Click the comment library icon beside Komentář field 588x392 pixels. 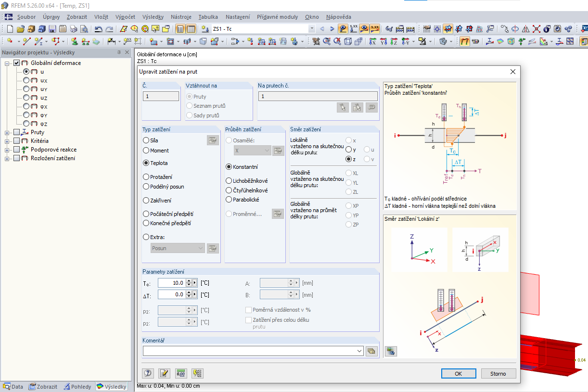pyautogui.click(x=371, y=351)
